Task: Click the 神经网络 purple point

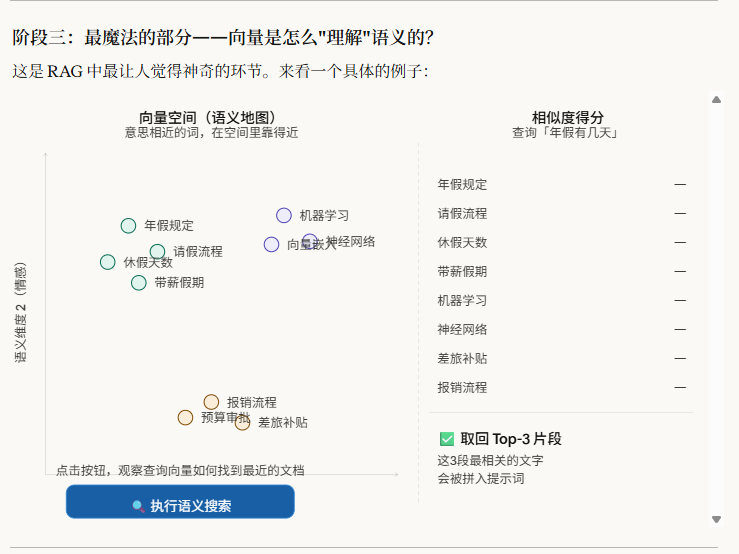Action: (x=310, y=241)
